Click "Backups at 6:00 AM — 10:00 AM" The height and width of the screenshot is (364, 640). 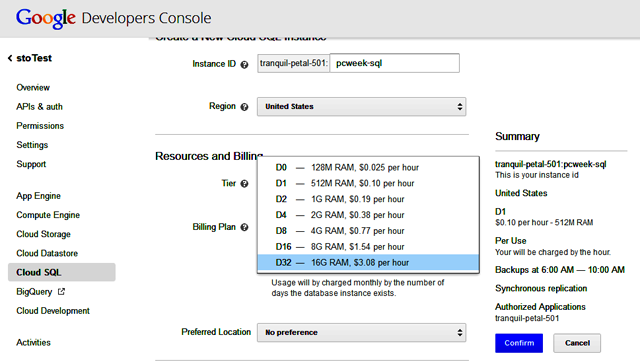(x=560, y=270)
